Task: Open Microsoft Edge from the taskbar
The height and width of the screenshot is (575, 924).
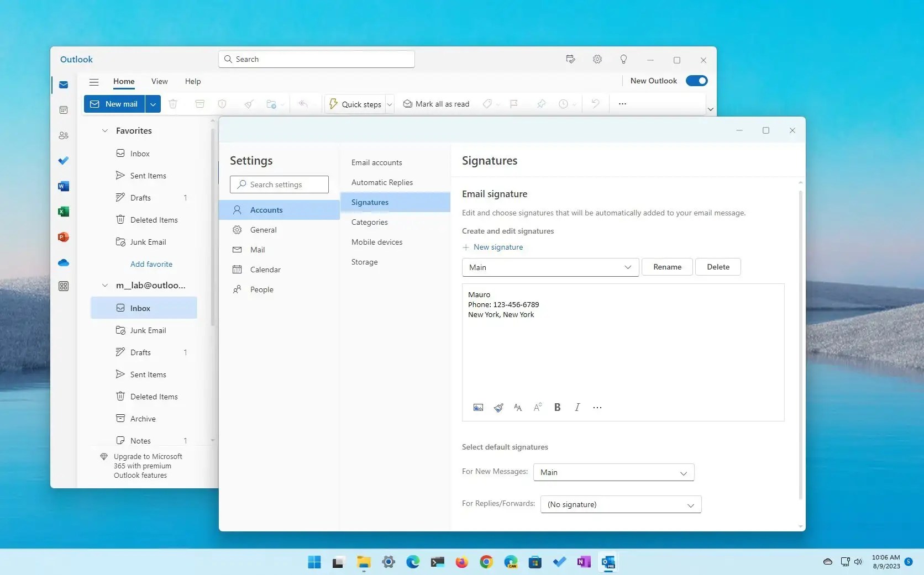Action: [x=412, y=562]
